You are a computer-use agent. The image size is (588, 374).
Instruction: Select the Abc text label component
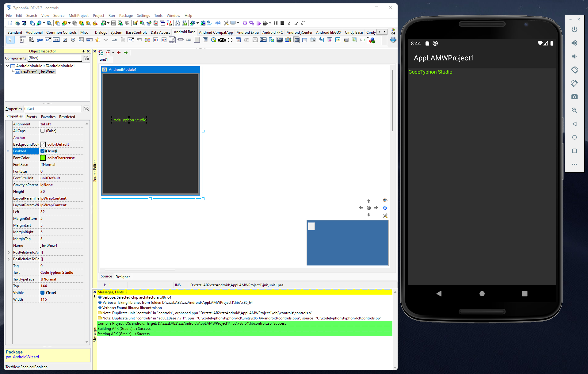[40, 40]
